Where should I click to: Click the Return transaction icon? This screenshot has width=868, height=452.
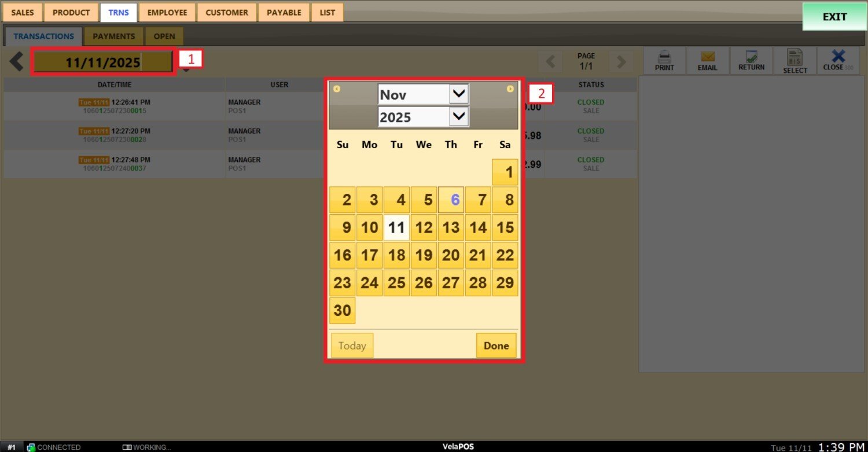[x=751, y=57]
